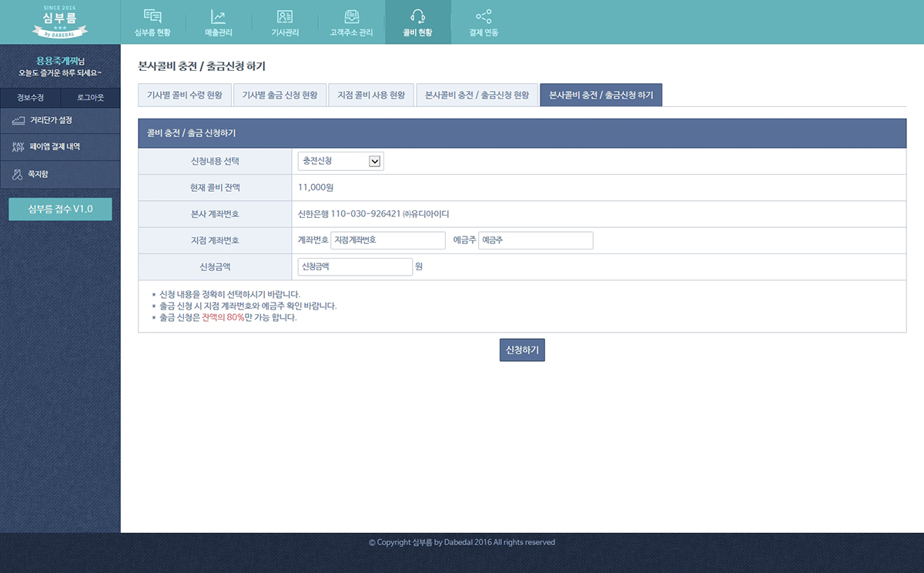The width and height of the screenshot is (924, 573).
Task: Click the 콜비 충전 / 출금 신청하기 panel header
Action: (522, 132)
